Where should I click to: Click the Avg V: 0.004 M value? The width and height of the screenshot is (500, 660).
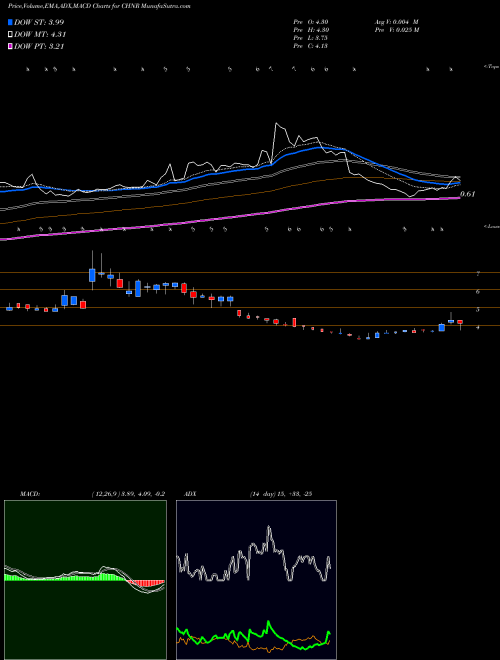pos(396,22)
